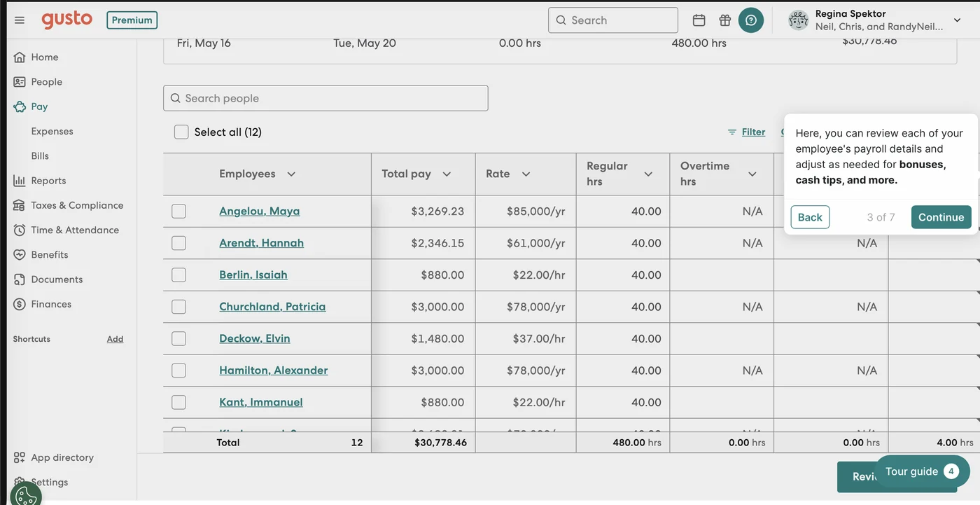This screenshot has height=505, width=980.
Task: Open the account switcher chevron
Action: 958,20
